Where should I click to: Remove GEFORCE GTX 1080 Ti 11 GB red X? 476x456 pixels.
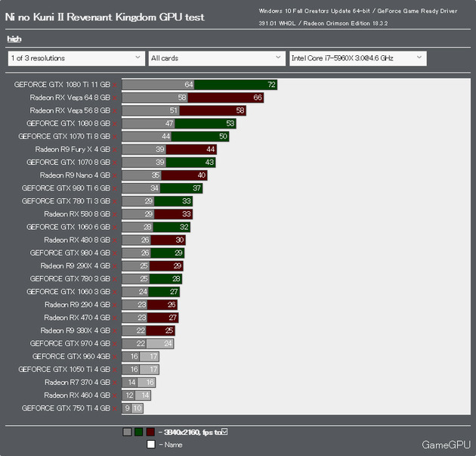point(114,85)
